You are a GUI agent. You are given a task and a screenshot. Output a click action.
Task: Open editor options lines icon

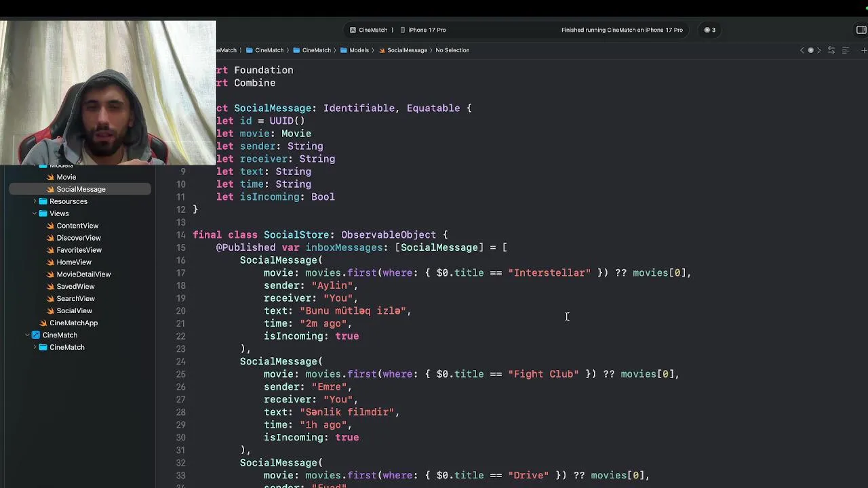click(846, 50)
